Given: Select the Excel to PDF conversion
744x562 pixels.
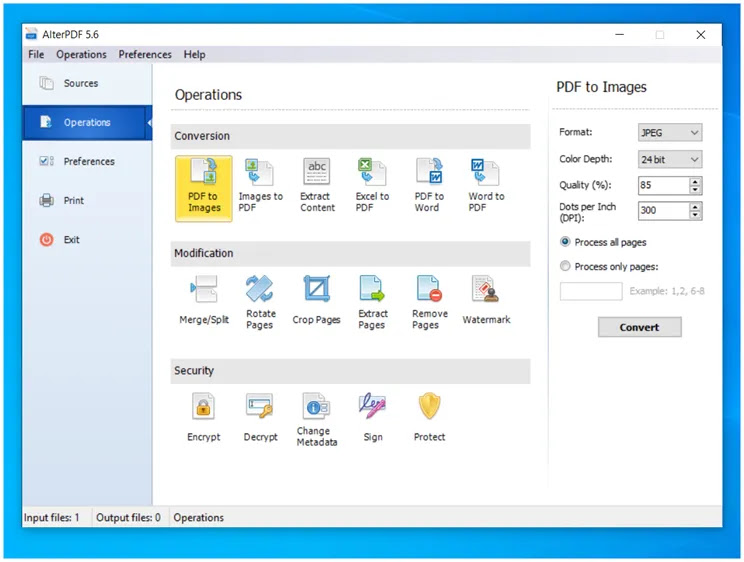Looking at the screenshot, I should point(372,186).
